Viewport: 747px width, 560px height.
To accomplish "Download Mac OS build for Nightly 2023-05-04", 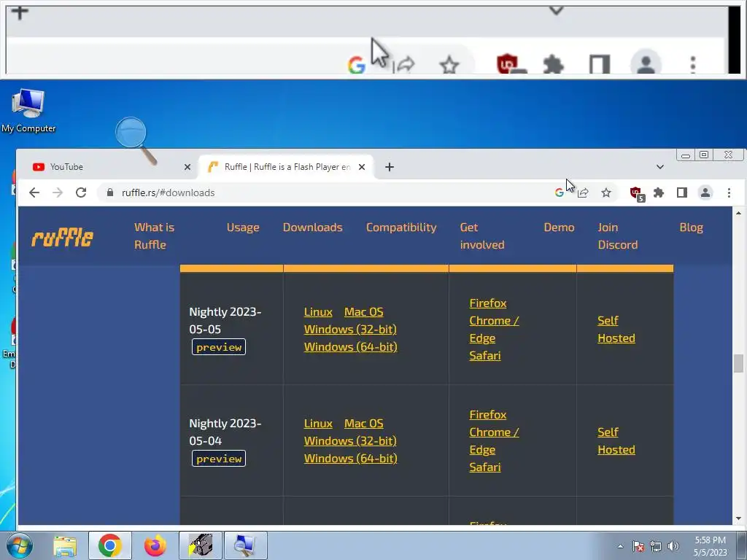I will (363, 424).
